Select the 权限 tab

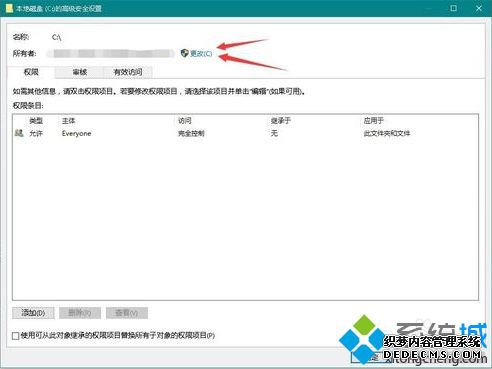click(31, 72)
